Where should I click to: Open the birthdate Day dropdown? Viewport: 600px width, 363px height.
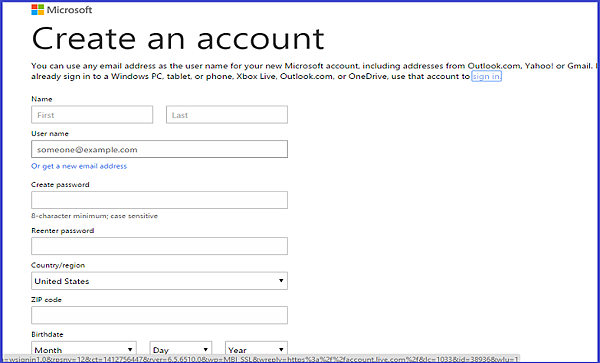tap(181, 349)
